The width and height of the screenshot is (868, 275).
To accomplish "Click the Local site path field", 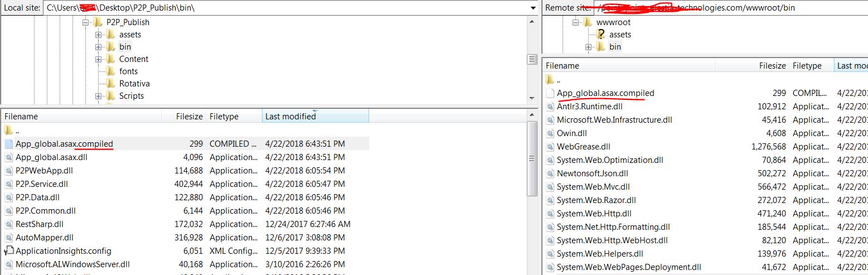I will tap(285, 8).
